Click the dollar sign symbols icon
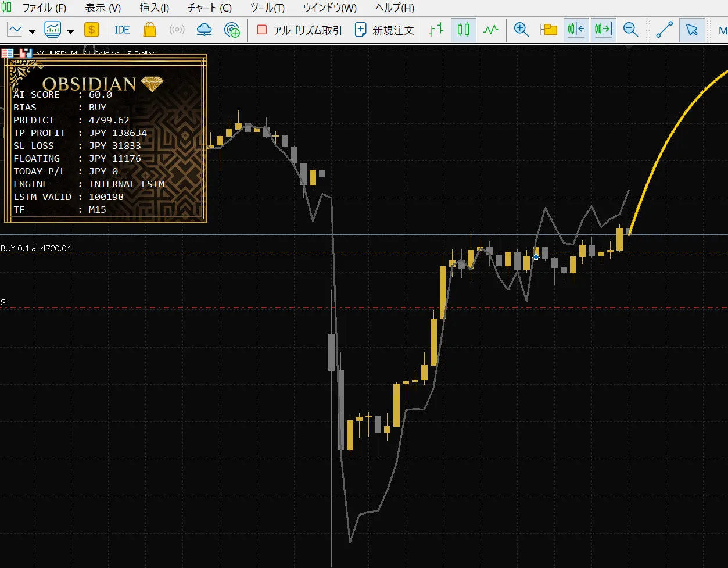 click(91, 30)
